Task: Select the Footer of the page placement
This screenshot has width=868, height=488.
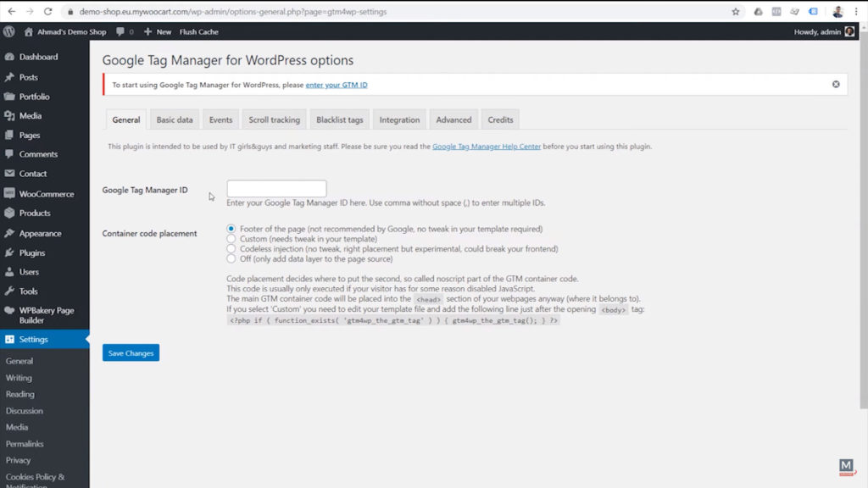Action: pyautogui.click(x=231, y=229)
